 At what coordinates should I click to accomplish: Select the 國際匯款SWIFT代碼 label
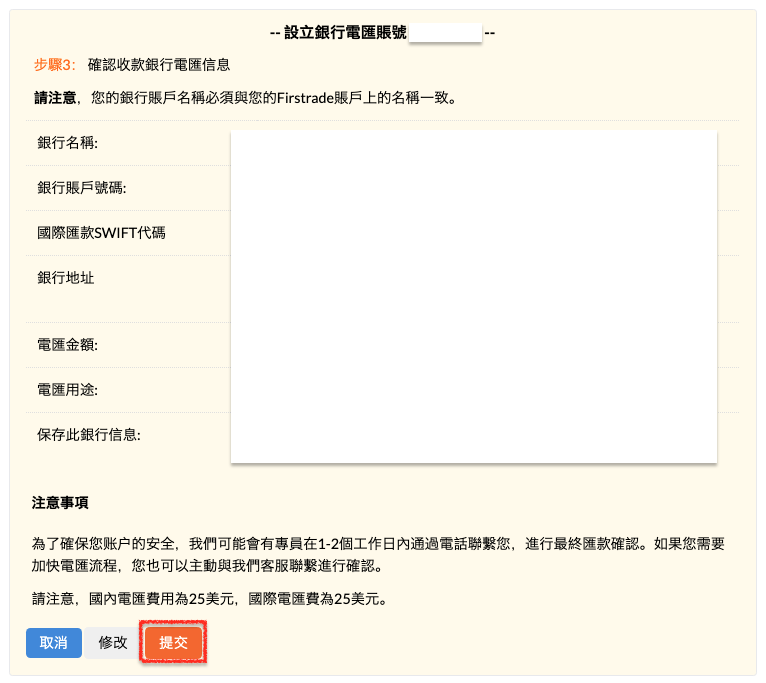(101, 233)
